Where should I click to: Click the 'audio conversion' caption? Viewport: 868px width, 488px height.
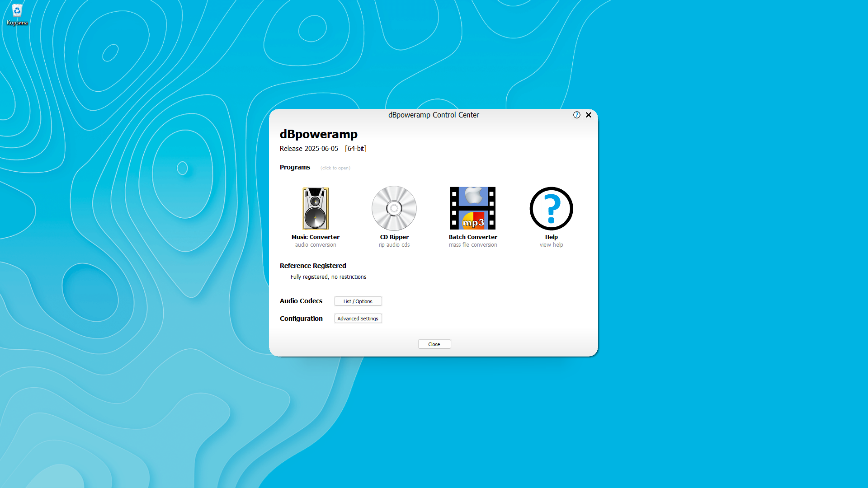click(316, 245)
